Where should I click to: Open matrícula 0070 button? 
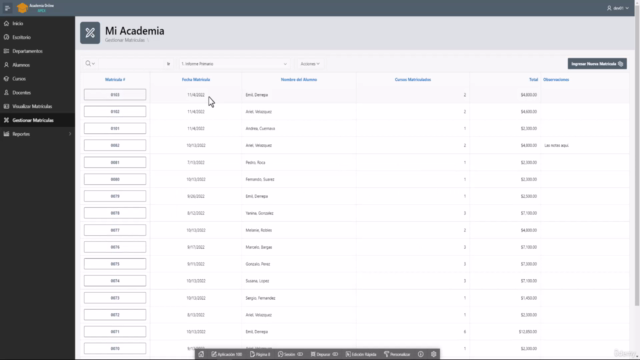(x=115, y=349)
